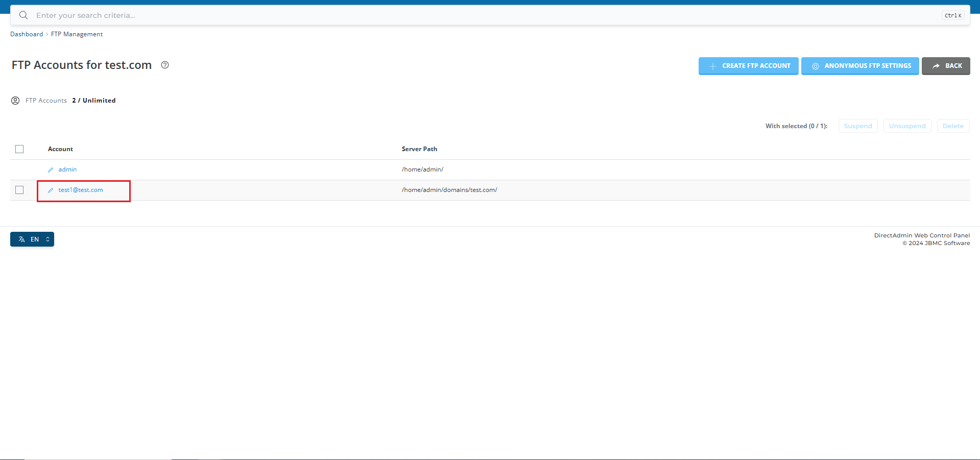
Task: Click the up-down chevron of language selector
Action: coord(47,239)
